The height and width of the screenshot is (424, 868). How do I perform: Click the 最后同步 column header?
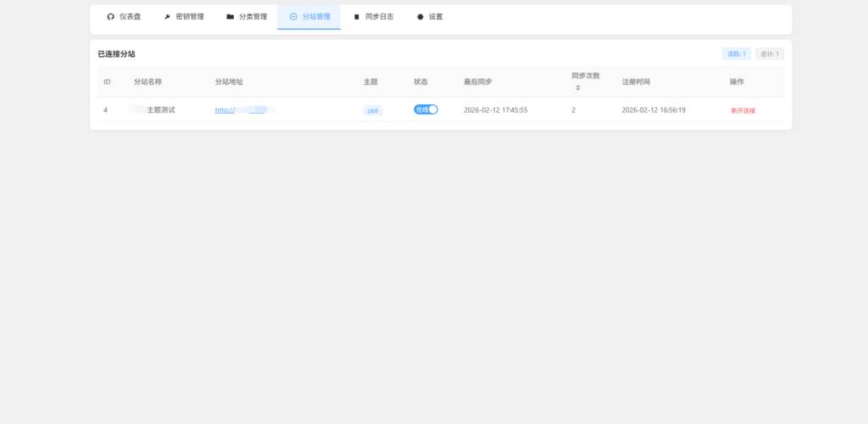[478, 82]
